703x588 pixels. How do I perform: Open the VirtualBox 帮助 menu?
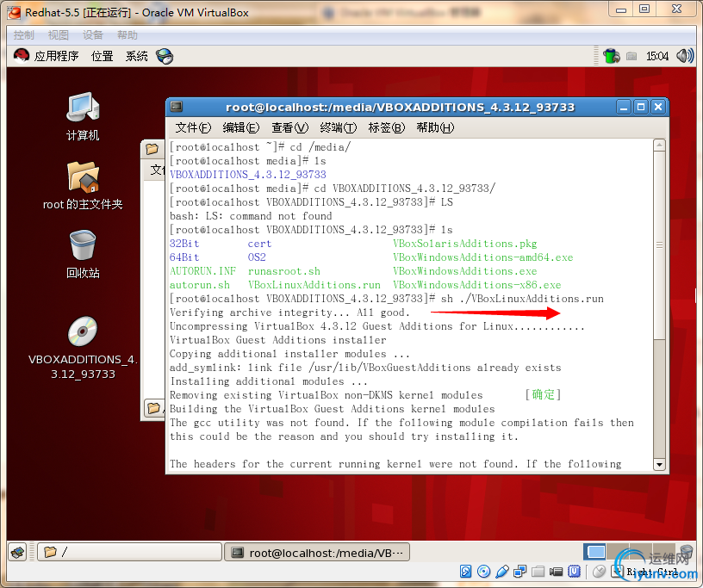[x=128, y=35]
